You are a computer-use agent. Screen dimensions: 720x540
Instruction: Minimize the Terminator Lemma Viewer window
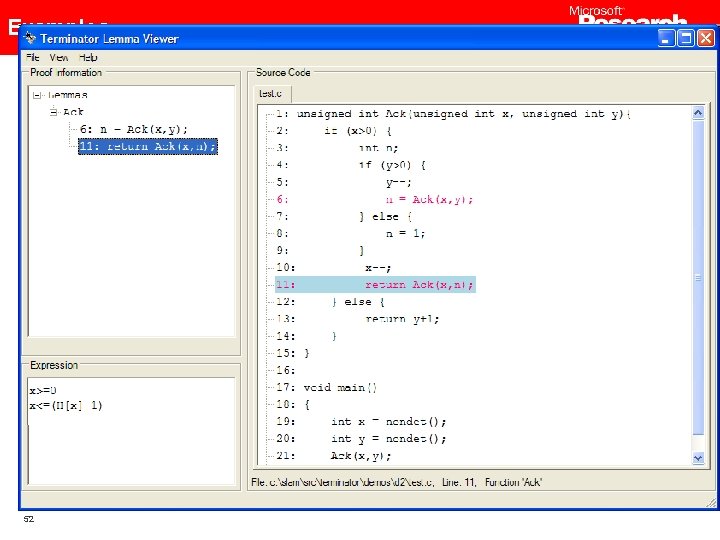(667, 39)
